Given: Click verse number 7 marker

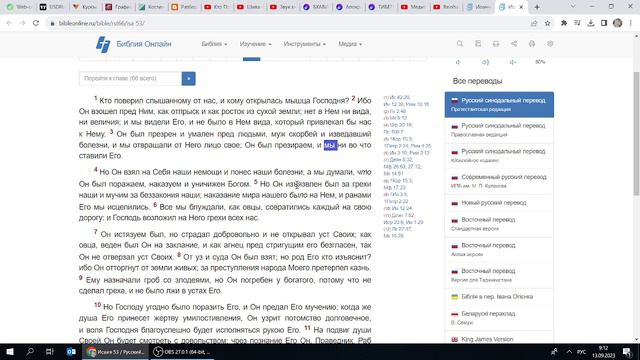Looking at the screenshot, I should (96, 232).
